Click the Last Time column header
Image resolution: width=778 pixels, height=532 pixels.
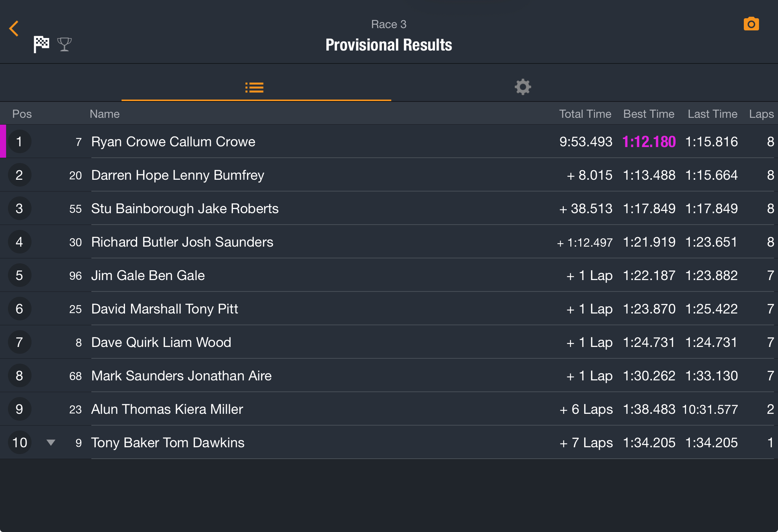point(712,114)
